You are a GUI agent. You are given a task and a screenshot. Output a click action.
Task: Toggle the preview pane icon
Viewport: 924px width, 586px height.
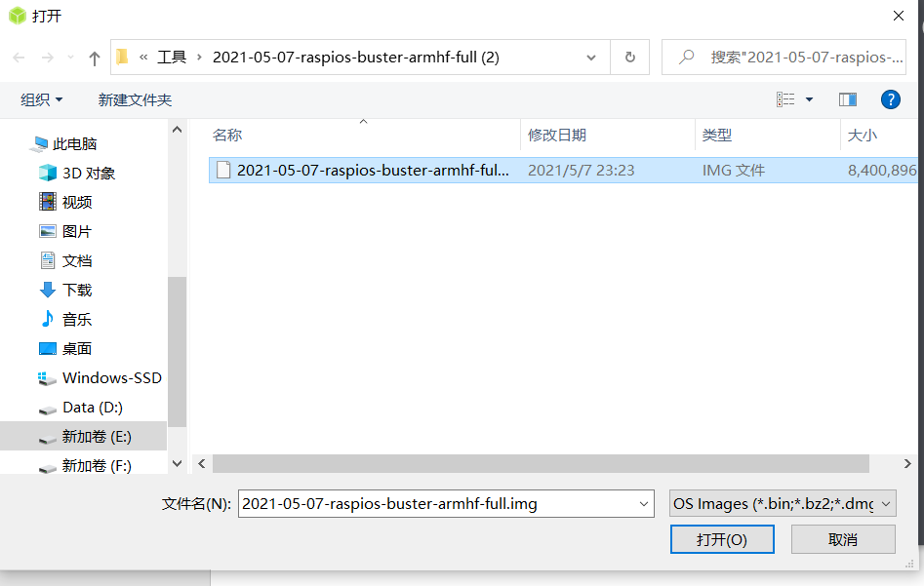[847, 99]
